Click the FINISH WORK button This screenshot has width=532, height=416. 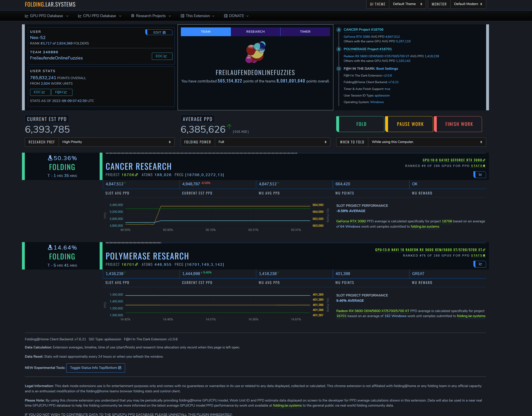(458, 124)
